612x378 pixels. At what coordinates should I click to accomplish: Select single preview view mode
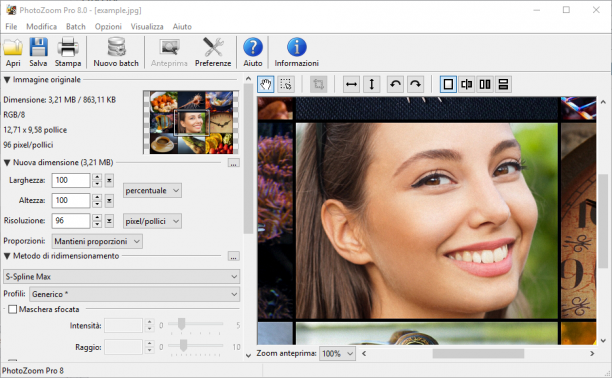pos(448,84)
